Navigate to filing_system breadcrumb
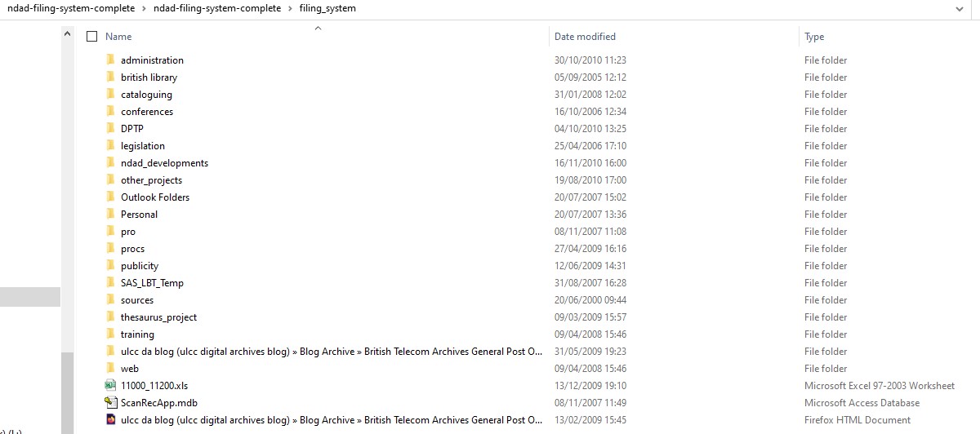 (327, 8)
